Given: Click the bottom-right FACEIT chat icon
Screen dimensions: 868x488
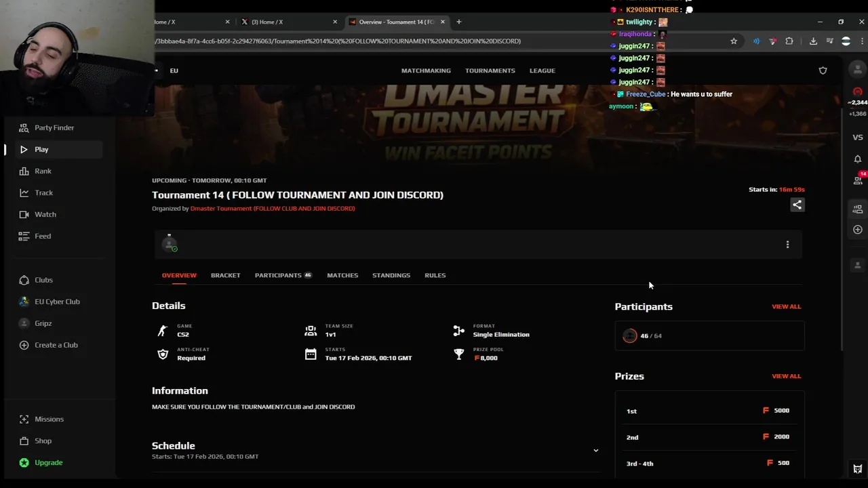Looking at the screenshot, I should pos(858,469).
